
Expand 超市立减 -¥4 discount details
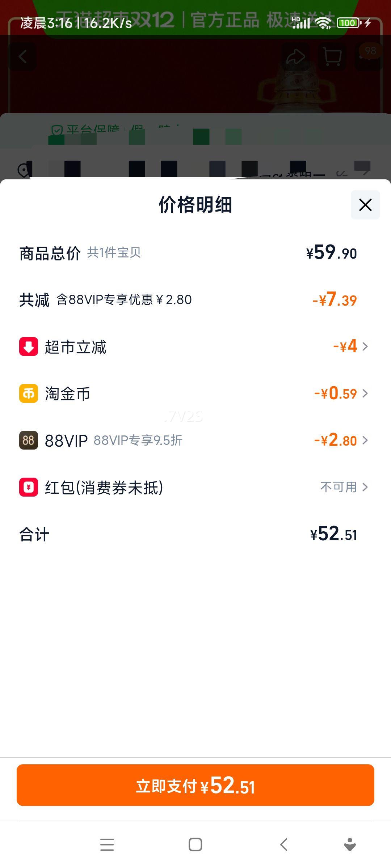pos(350,346)
